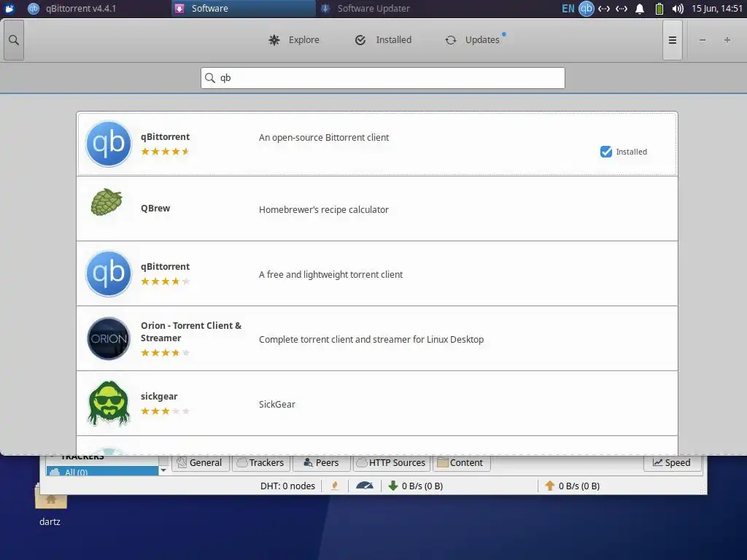Expand the trackers filter dropdown arrow in qBittorrent
747x560 pixels.
click(x=163, y=470)
